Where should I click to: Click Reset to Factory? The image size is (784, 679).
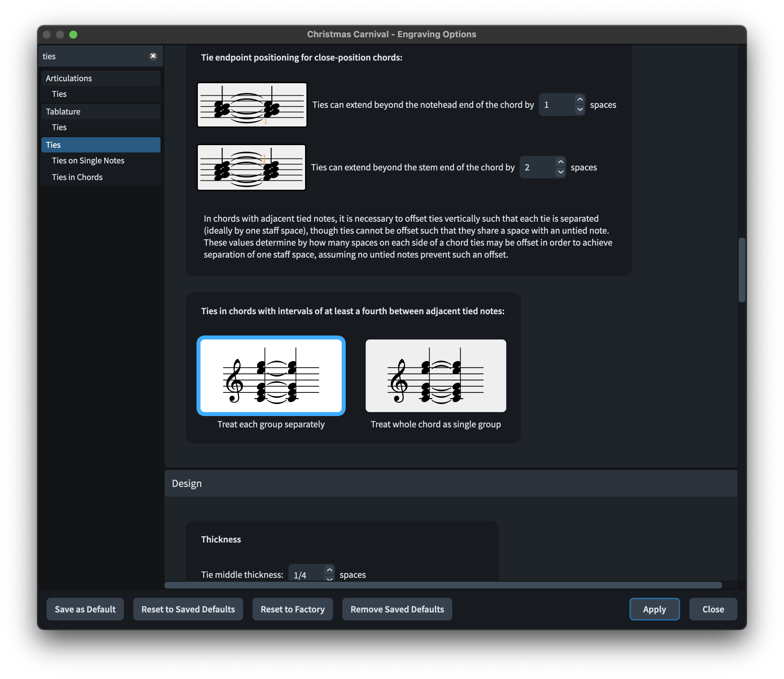point(292,609)
